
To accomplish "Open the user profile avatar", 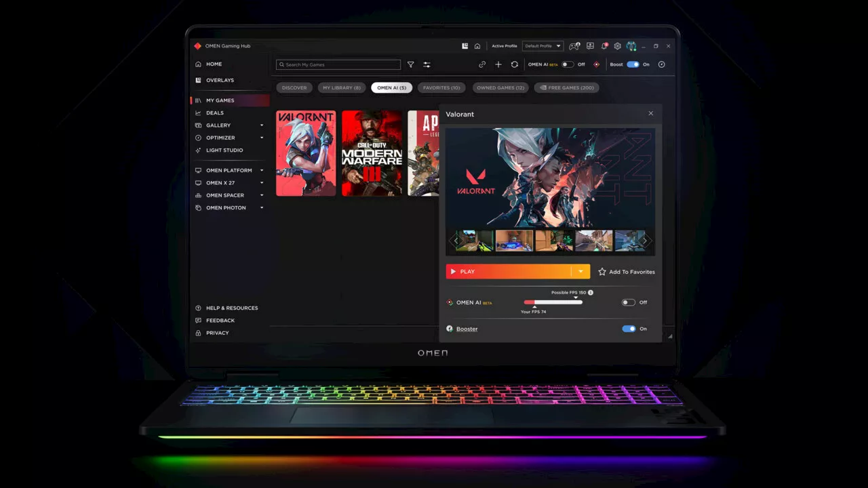I will 631,46.
